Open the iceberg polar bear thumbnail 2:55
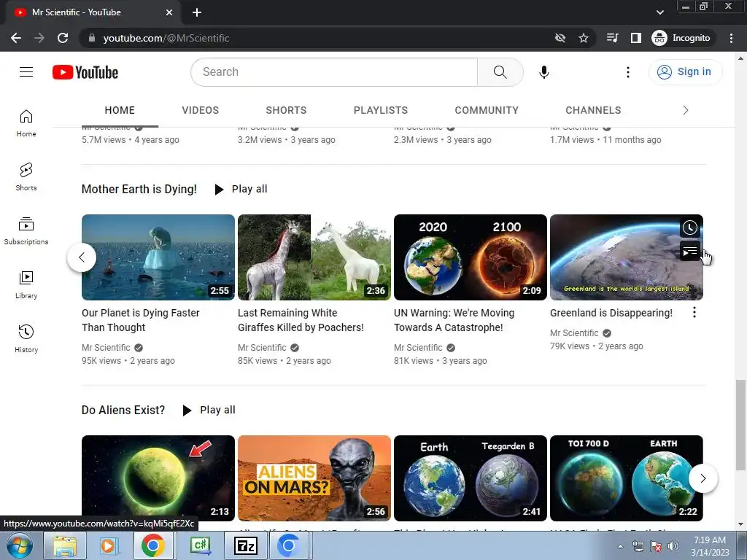 pos(158,257)
